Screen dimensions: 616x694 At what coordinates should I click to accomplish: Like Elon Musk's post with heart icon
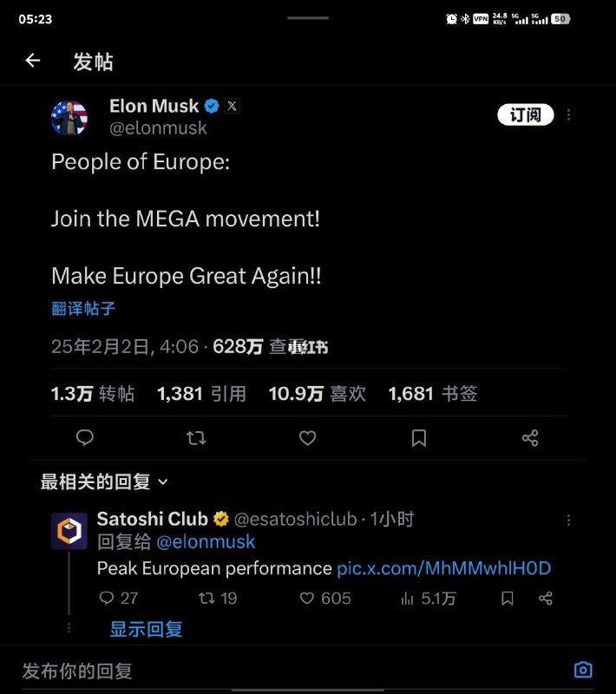[x=307, y=438]
